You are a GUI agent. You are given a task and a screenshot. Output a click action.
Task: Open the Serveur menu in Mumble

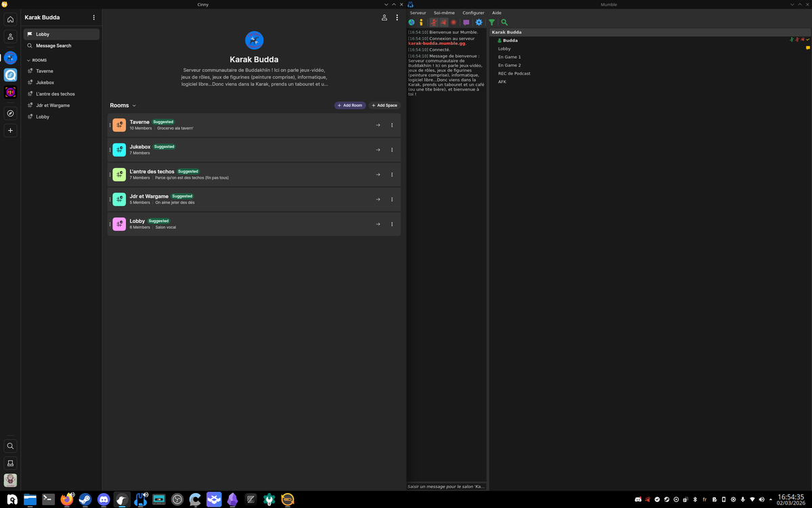[x=418, y=12]
